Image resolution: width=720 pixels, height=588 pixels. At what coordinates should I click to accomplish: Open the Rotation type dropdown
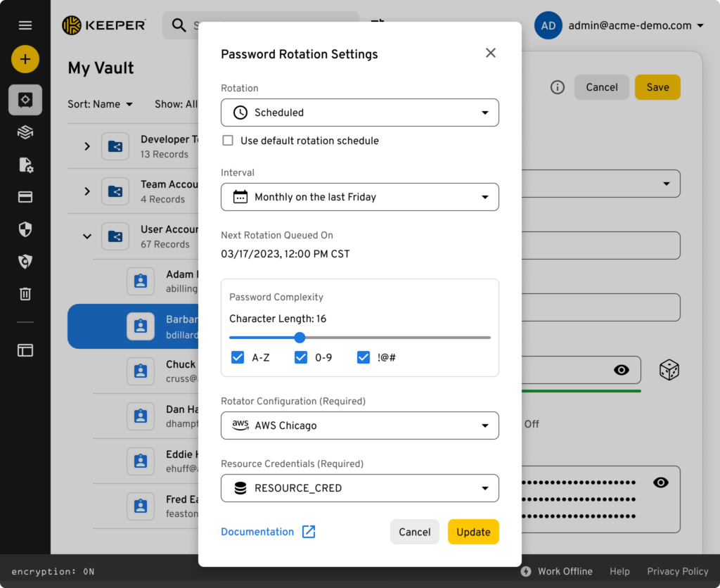tap(360, 113)
